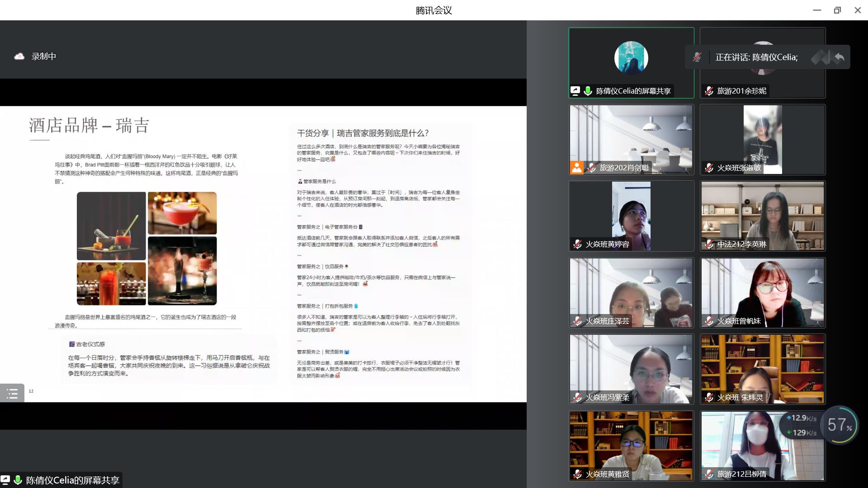This screenshot has width=868, height=488.
Task: Click the 旅游202肖剑聪 name label
Action: [624, 168]
